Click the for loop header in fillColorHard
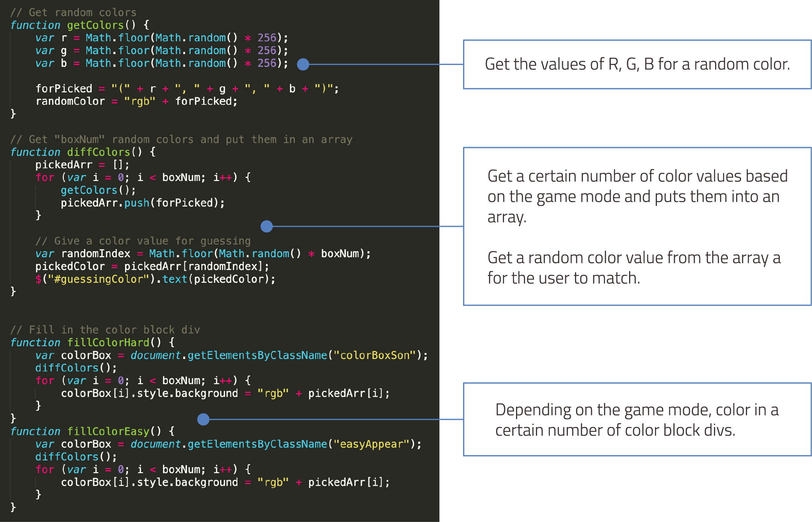 click(143, 381)
